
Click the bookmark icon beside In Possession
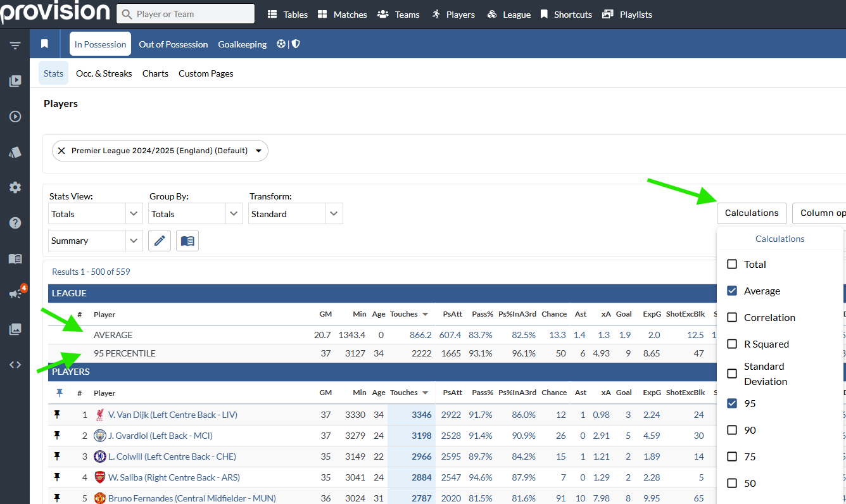(44, 44)
